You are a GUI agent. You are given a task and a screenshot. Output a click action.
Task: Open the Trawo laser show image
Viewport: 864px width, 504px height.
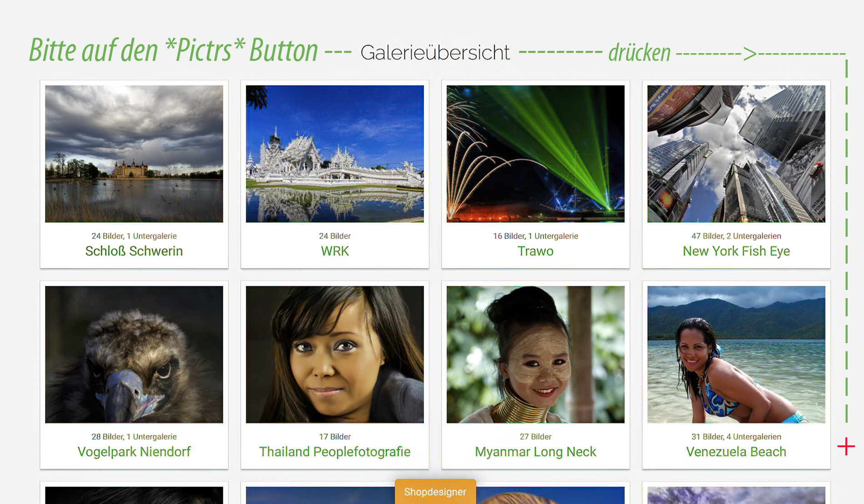pos(536,154)
